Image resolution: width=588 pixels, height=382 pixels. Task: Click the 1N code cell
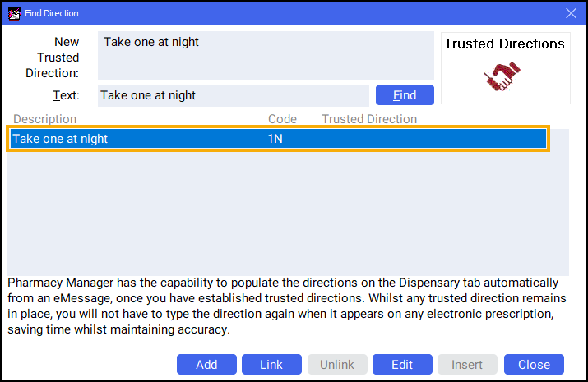(x=275, y=139)
